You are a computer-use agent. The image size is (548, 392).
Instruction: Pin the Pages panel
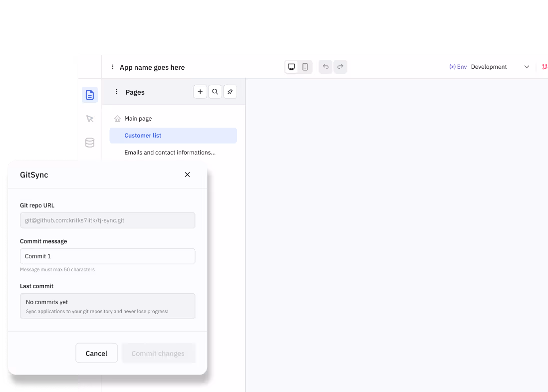[x=230, y=92]
